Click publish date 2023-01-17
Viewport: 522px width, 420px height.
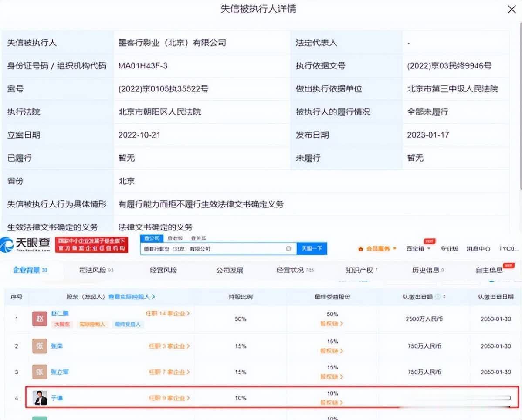[x=428, y=135]
